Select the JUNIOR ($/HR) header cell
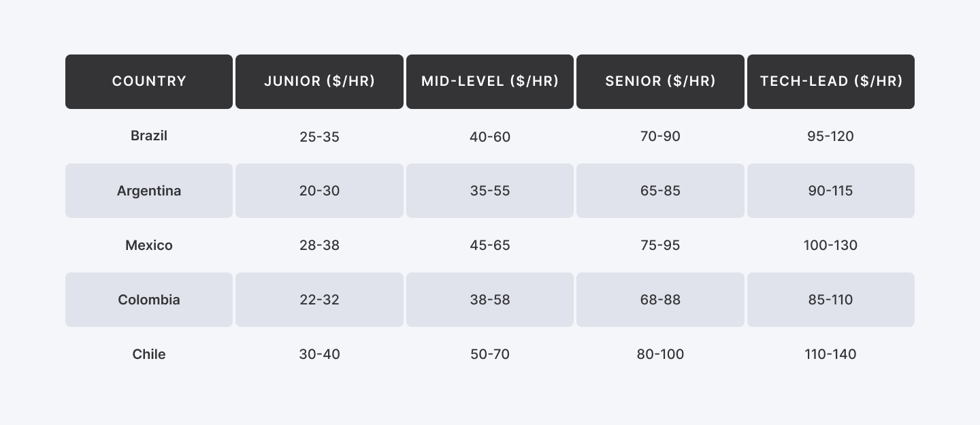This screenshot has width=980, height=425. point(319,82)
